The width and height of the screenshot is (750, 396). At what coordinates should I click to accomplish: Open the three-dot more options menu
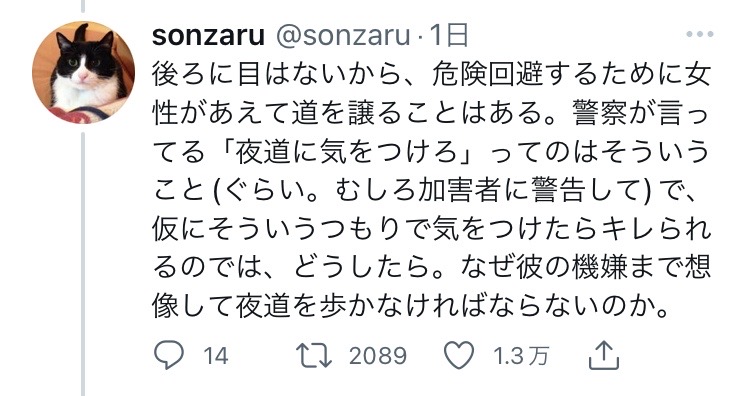[699, 34]
